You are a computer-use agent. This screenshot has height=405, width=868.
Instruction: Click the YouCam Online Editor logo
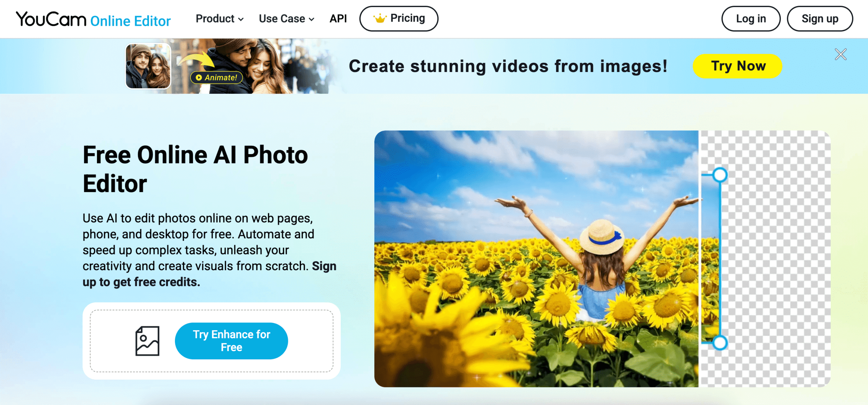(x=93, y=19)
